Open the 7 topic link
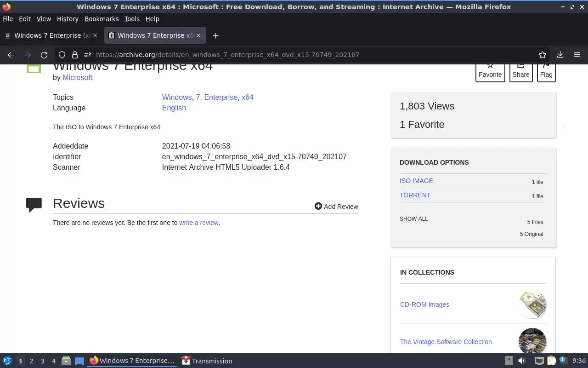Image resolution: width=588 pixels, height=368 pixels. (x=198, y=97)
